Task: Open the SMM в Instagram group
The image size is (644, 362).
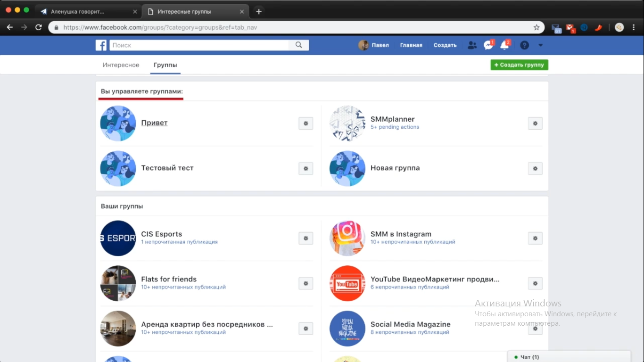Action: tap(401, 234)
